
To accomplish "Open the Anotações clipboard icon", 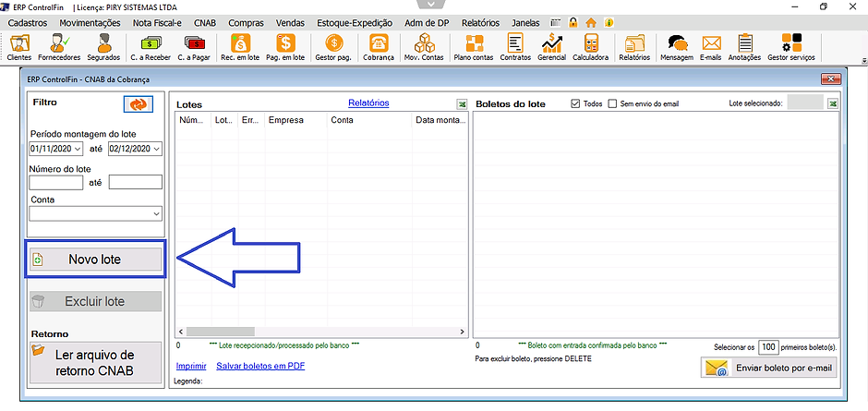I will point(744,47).
